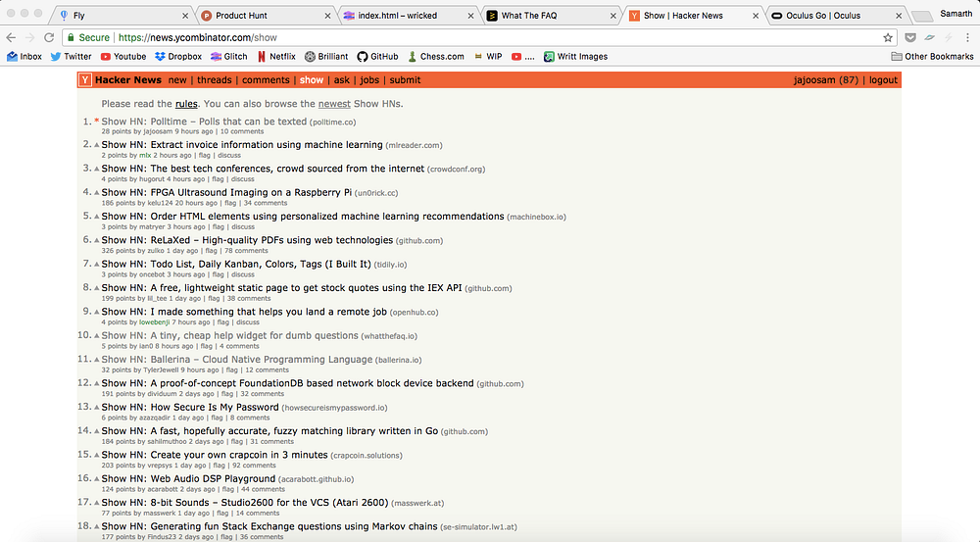Upvote the fuzzy matching library story

click(x=97, y=431)
